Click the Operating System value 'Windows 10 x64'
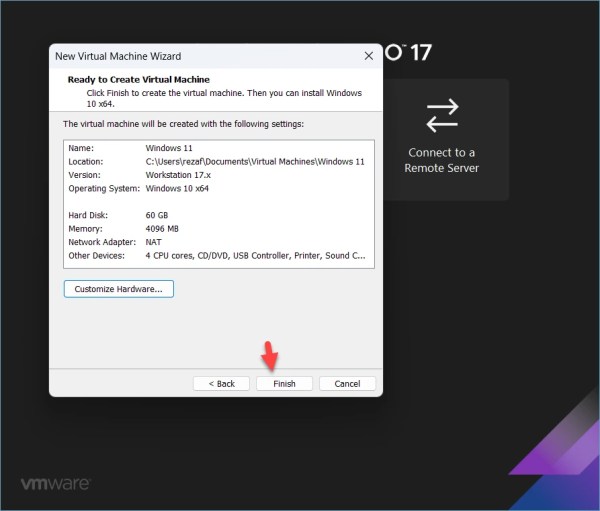This screenshot has width=600, height=511. point(177,188)
